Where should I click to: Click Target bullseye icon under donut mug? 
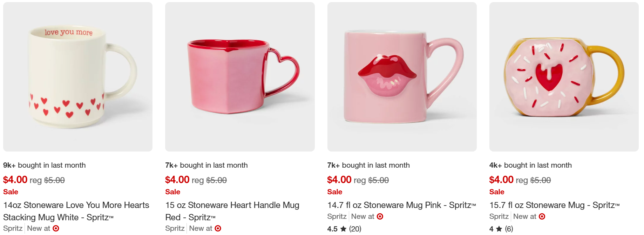click(542, 216)
